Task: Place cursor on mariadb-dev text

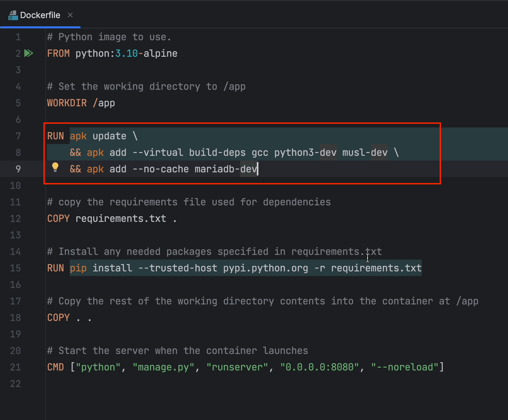Action: point(226,169)
